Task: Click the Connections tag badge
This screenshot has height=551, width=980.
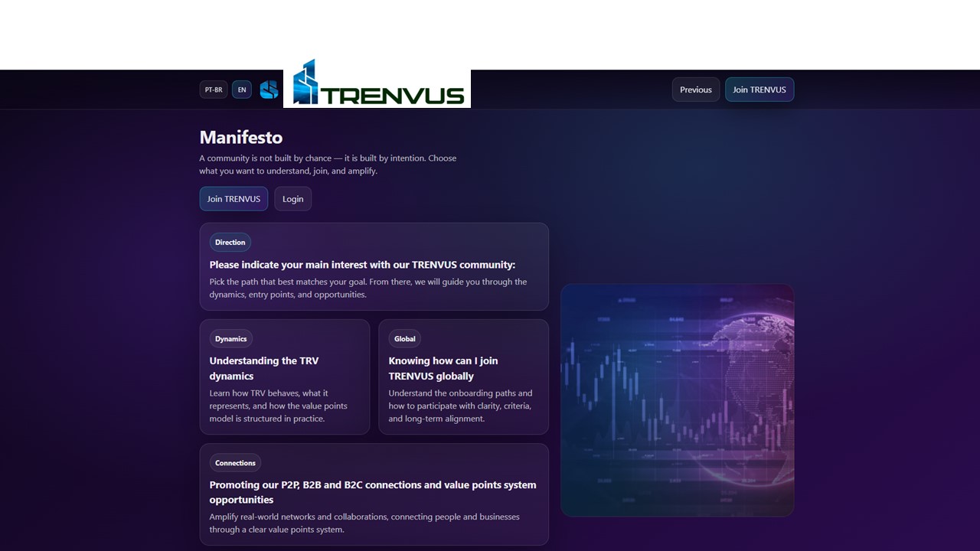Action: [235, 463]
